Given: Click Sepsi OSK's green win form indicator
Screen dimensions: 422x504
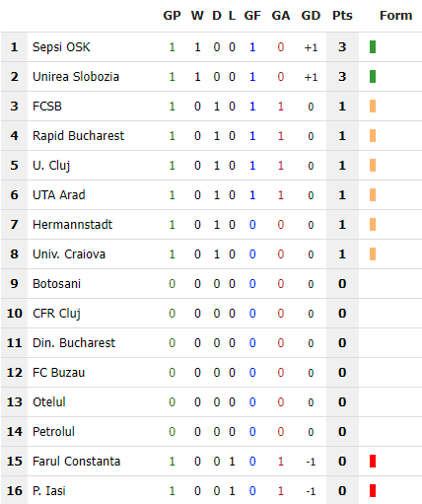Looking at the screenshot, I should pyautogui.click(x=373, y=46).
